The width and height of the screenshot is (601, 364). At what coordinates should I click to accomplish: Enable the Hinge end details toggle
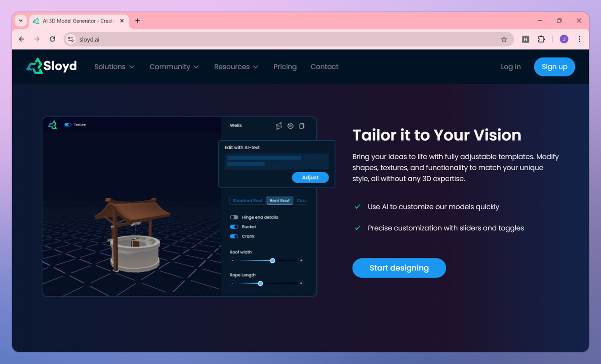234,217
